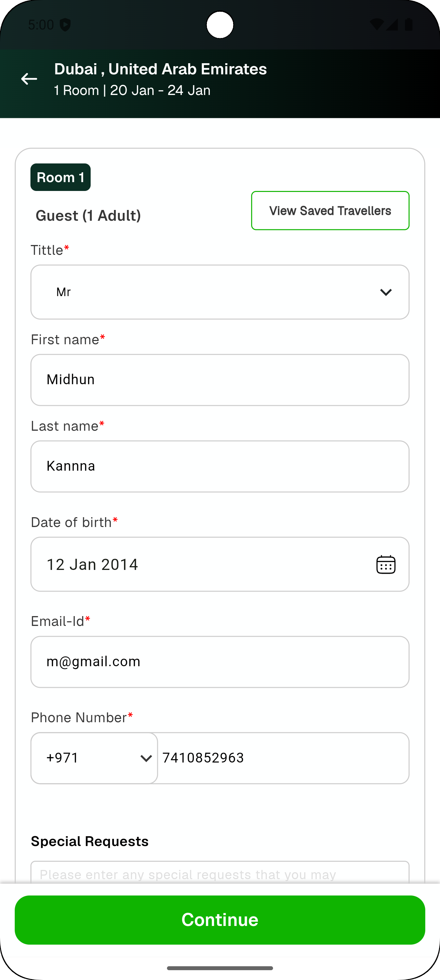440x980 pixels.
Task: Focus the Special Requests text box
Action: (220, 873)
